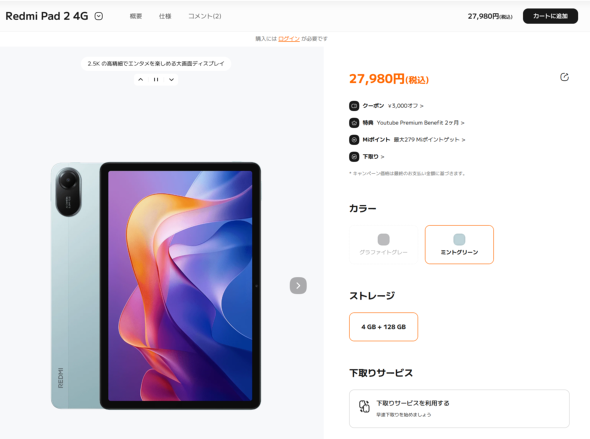The height and width of the screenshot is (439, 590).
Task: Click the Mi Points icon
Action: click(x=354, y=140)
